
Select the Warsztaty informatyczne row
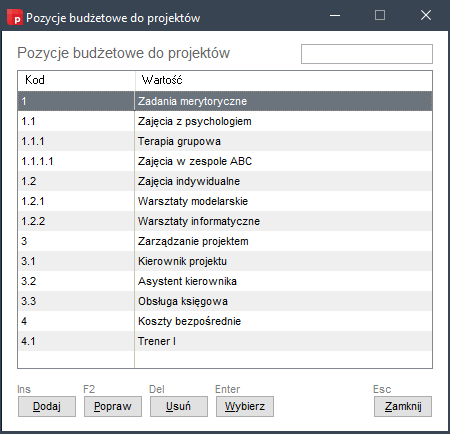225,221
